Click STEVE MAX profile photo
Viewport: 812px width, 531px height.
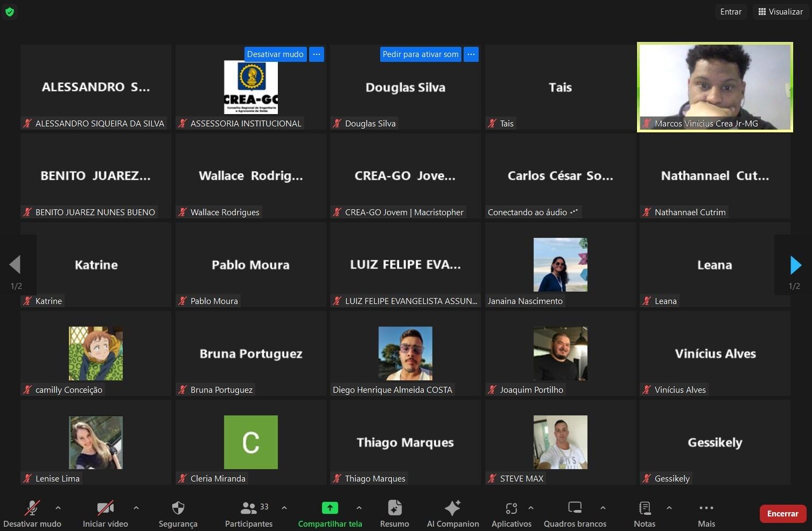[x=560, y=442]
